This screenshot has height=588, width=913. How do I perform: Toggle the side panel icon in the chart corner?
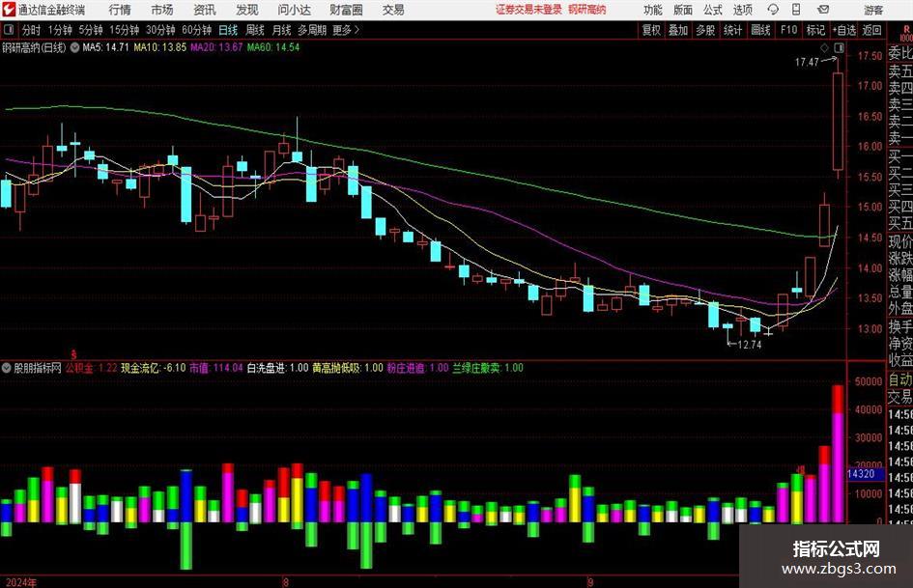coord(839,47)
